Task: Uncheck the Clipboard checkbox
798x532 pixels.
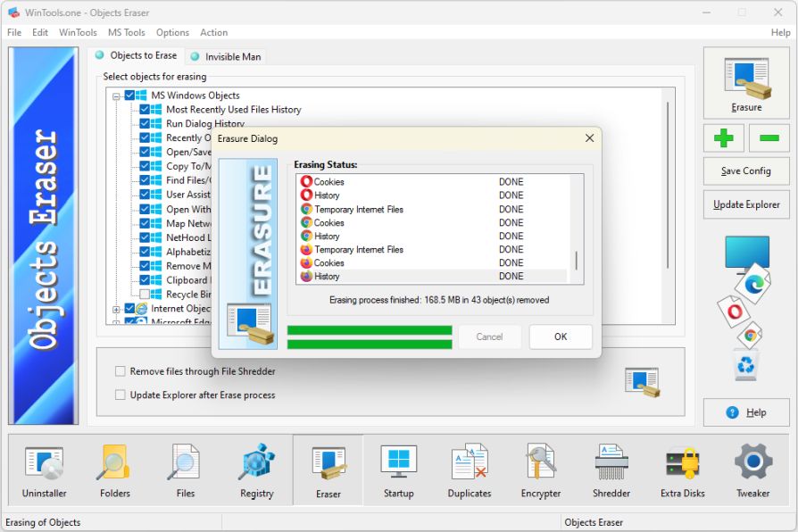Action: tap(145, 280)
